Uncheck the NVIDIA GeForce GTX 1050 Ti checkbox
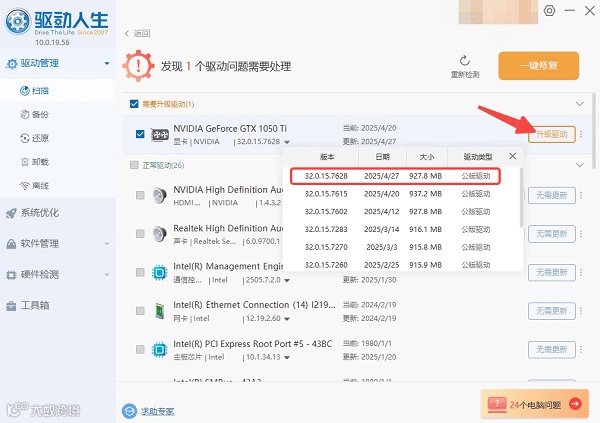The width and height of the screenshot is (600, 423). pos(140,134)
